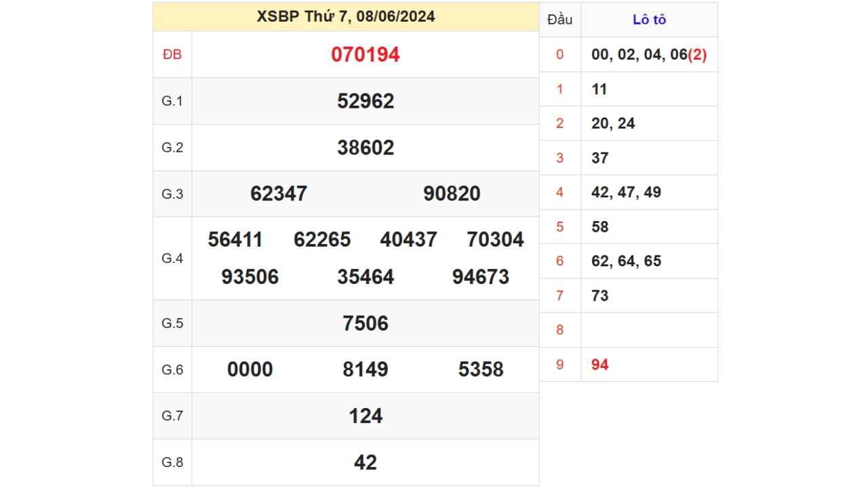This screenshot has width=868, height=488.
Task: Click the Đầu digit 2 cell
Action: click(x=560, y=123)
